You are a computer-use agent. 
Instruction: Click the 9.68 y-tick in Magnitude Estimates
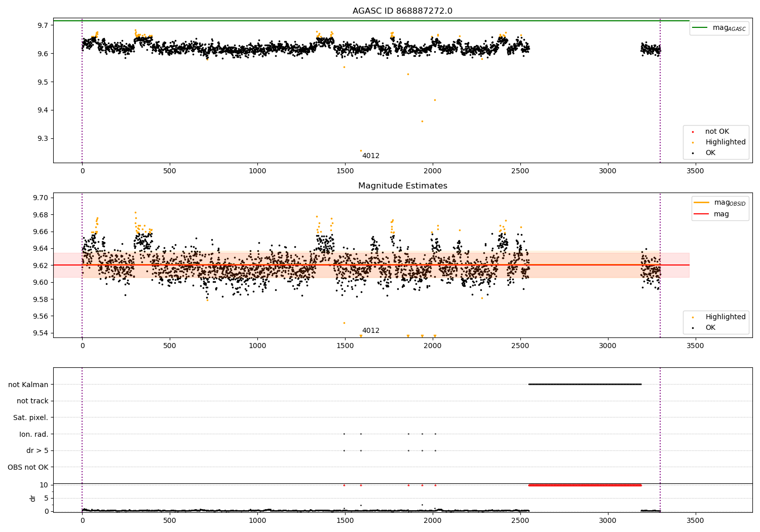[x=41, y=215]
